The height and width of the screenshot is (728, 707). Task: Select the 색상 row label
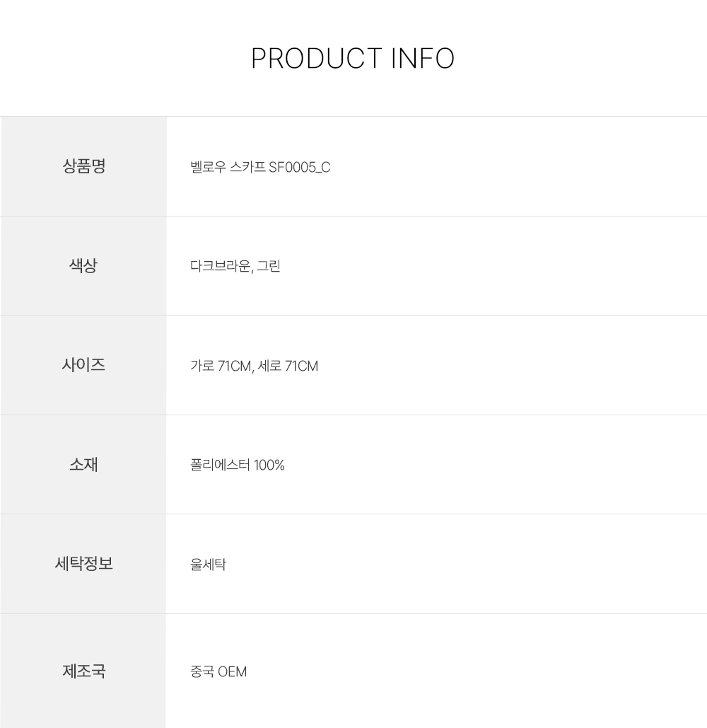(x=83, y=266)
